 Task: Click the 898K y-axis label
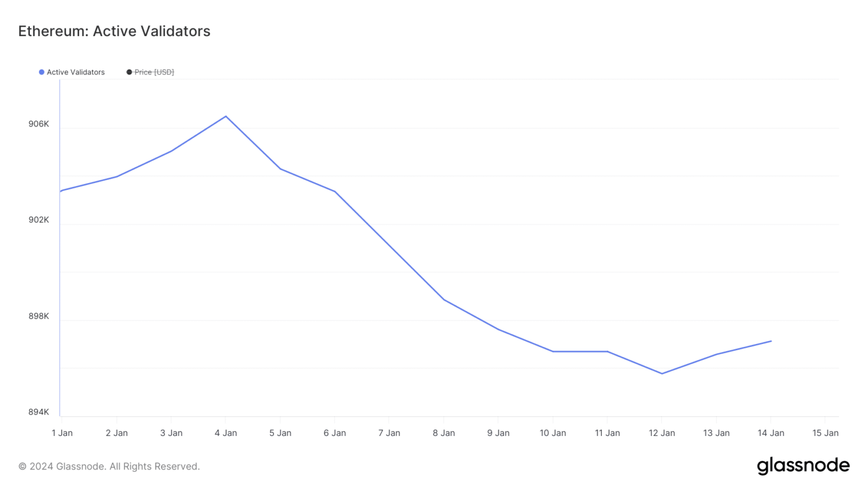tap(38, 316)
